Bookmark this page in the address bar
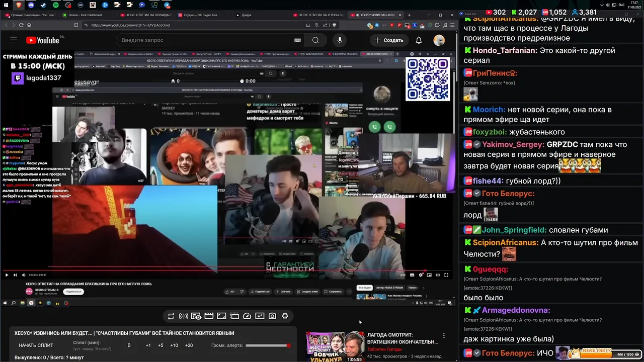Image resolution: width=644 pixels, height=362 pixels. coord(76,25)
